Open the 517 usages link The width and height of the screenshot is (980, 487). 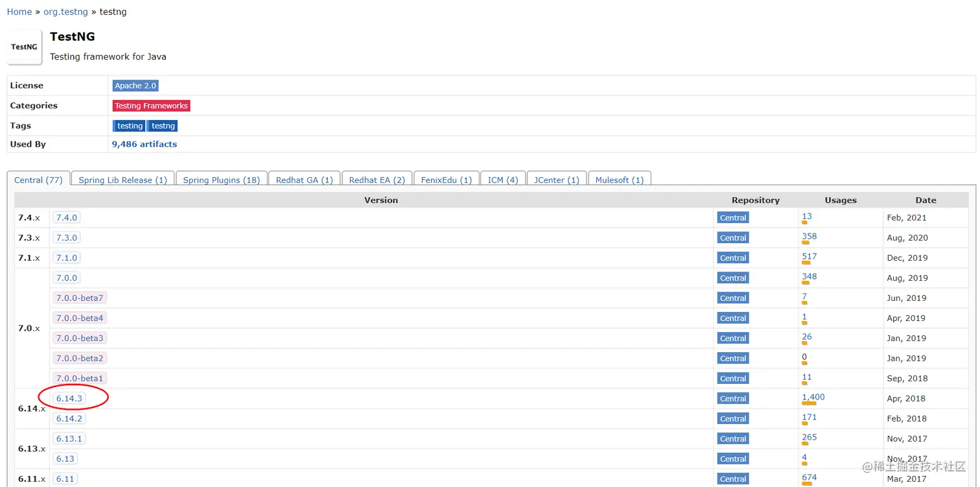(x=810, y=257)
